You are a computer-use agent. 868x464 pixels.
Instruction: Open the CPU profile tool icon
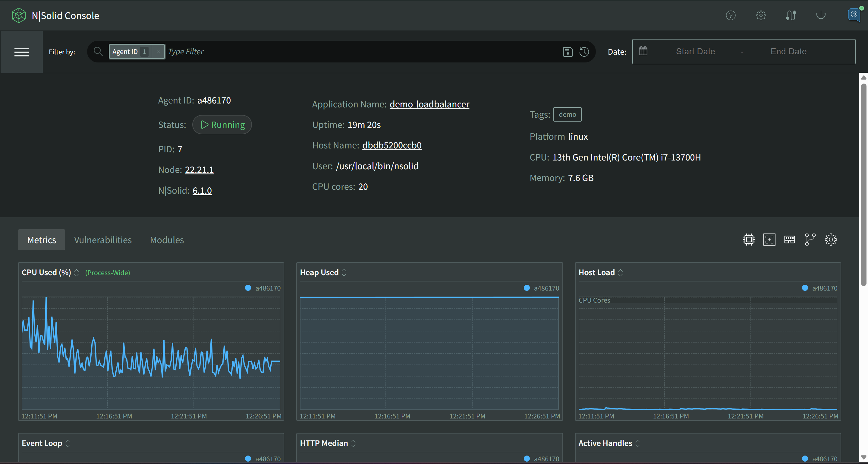pyautogui.click(x=748, y=240)
